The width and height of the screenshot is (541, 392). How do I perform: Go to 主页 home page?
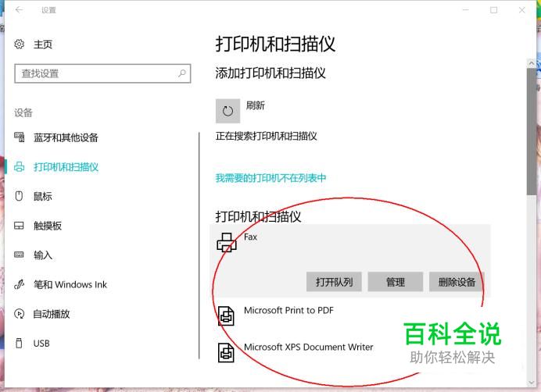click(x=43, y=45)
